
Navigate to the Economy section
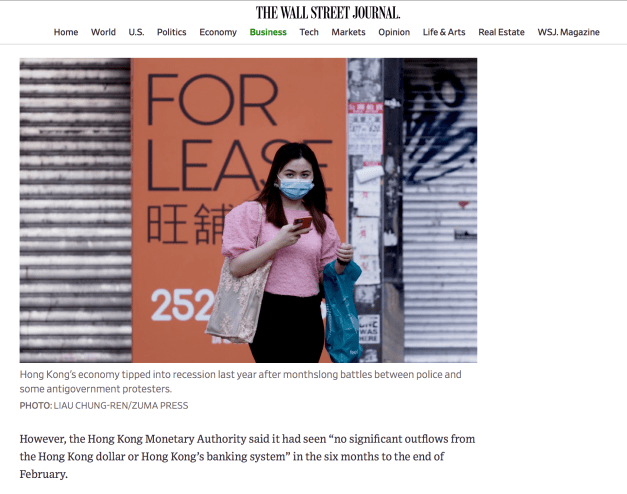click(218, 32)
